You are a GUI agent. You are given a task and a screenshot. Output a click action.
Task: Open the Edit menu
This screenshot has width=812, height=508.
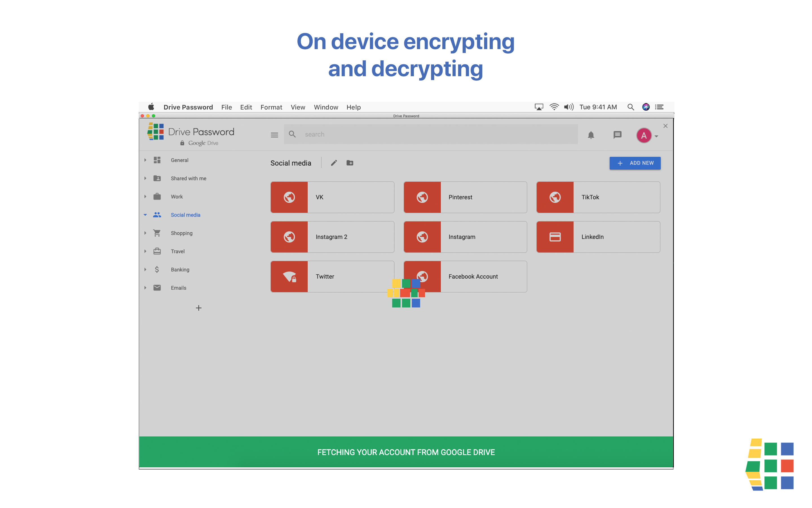pos(246,107)
